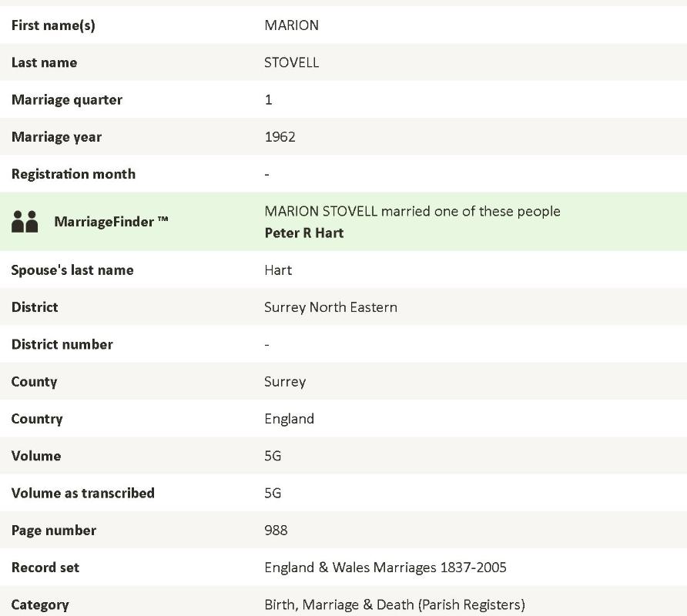Click the Marriage quarter row label
Viewport: 687px width, 616px height.
tap(67, 100)
